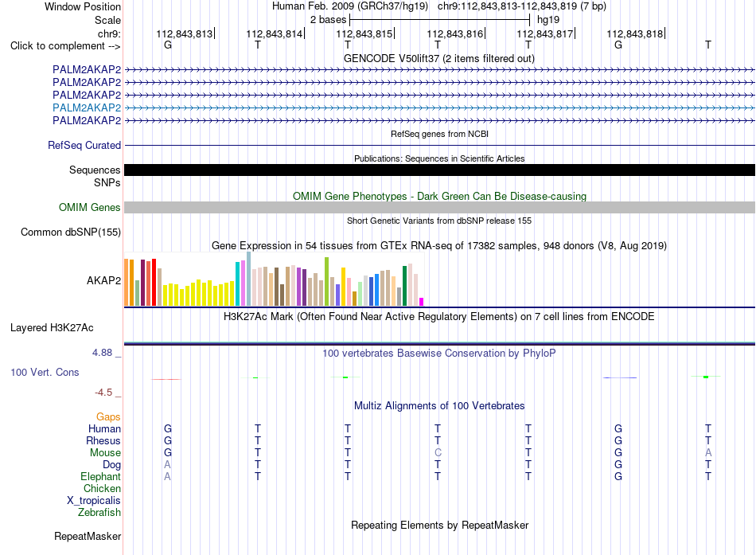Click the magenta bar in GTEx chart
The image size is (756, 555).
[422, 302]
